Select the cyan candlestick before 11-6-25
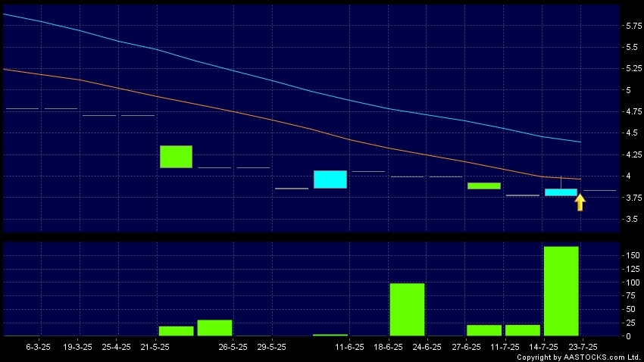Image resolution: width=644 pixels, height=362 pixels. 330,179
